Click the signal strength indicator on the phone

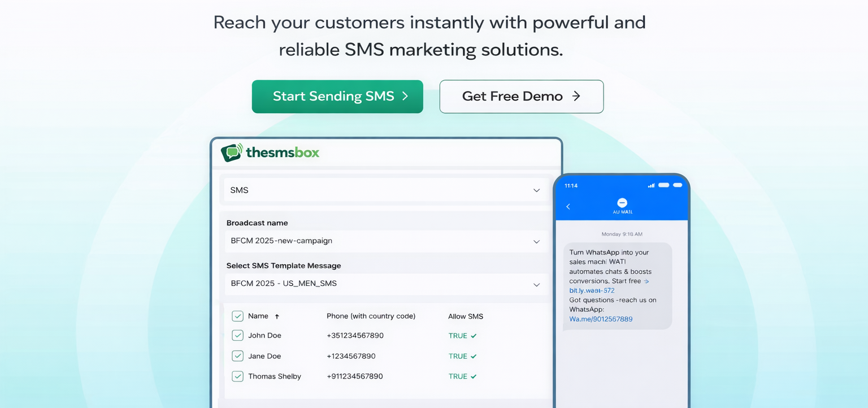[x=651, y=185]
